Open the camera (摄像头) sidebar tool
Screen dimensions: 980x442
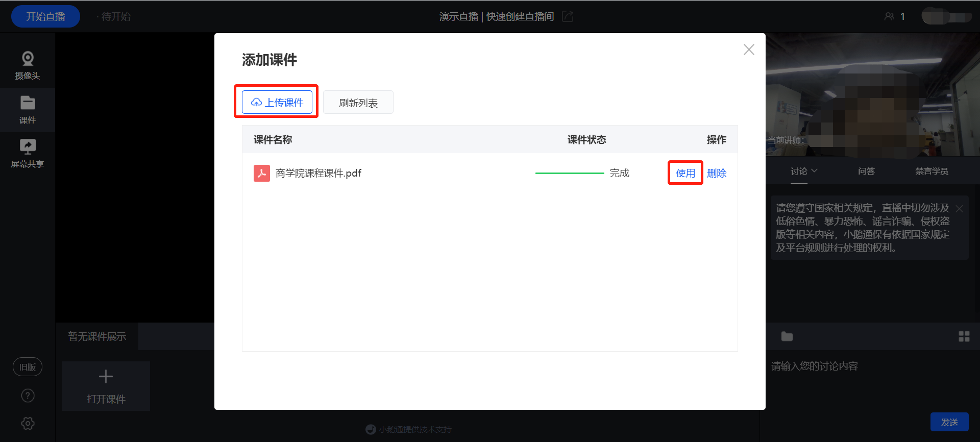click(x=28, y=65)
